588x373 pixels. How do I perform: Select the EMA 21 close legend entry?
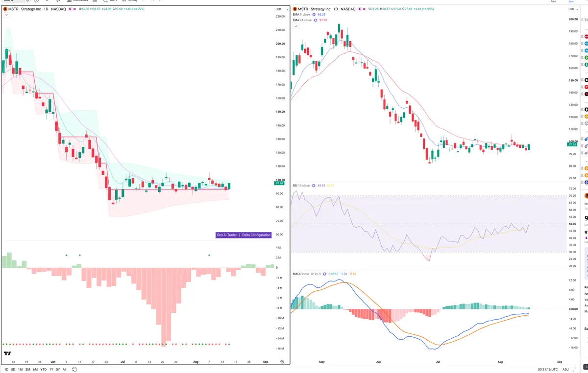[302, 20]
